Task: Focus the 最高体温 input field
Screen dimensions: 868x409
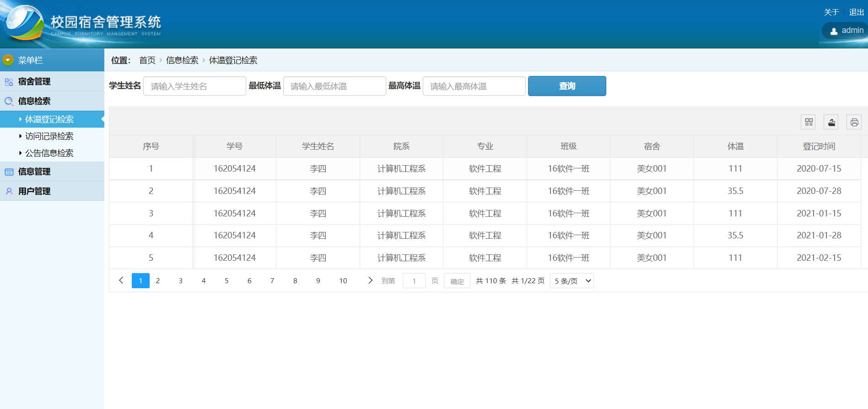Action: (x=474, y=86)
